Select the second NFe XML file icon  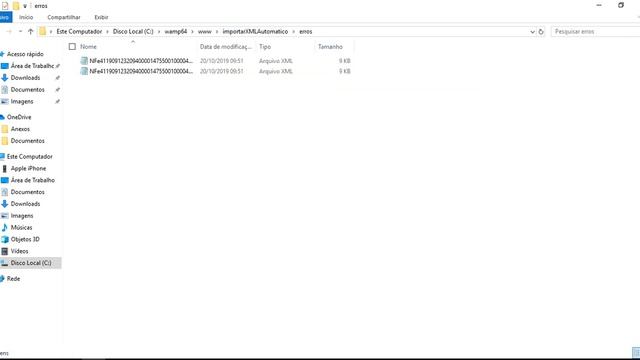click(x=84, y=71)
